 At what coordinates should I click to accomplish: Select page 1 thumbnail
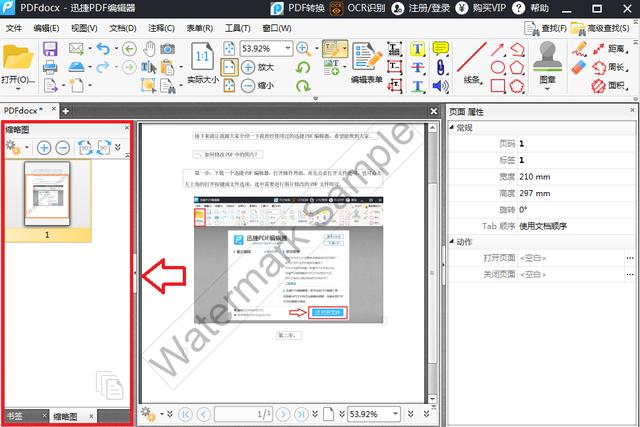[47, 194]
